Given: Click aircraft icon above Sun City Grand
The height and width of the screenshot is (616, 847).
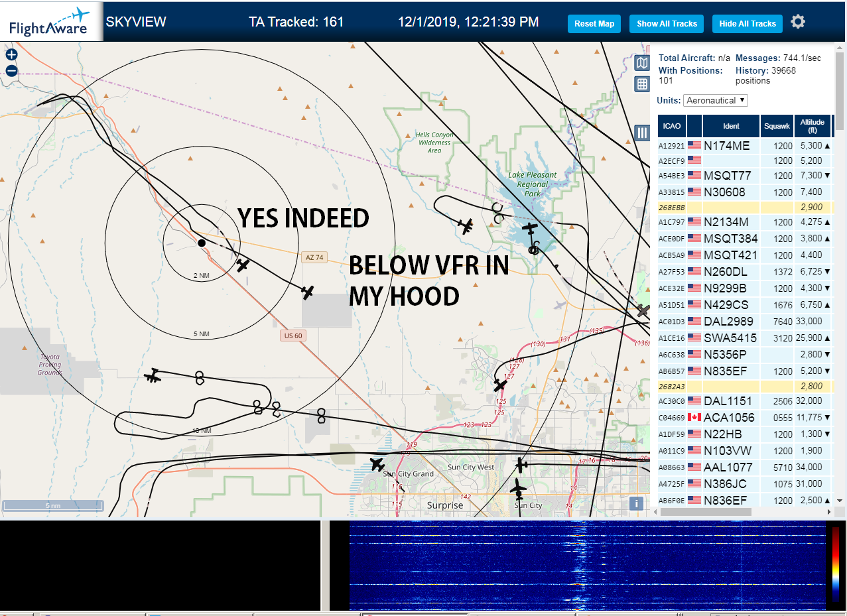Looking at the screenshot, I should [x=377, y=464].
